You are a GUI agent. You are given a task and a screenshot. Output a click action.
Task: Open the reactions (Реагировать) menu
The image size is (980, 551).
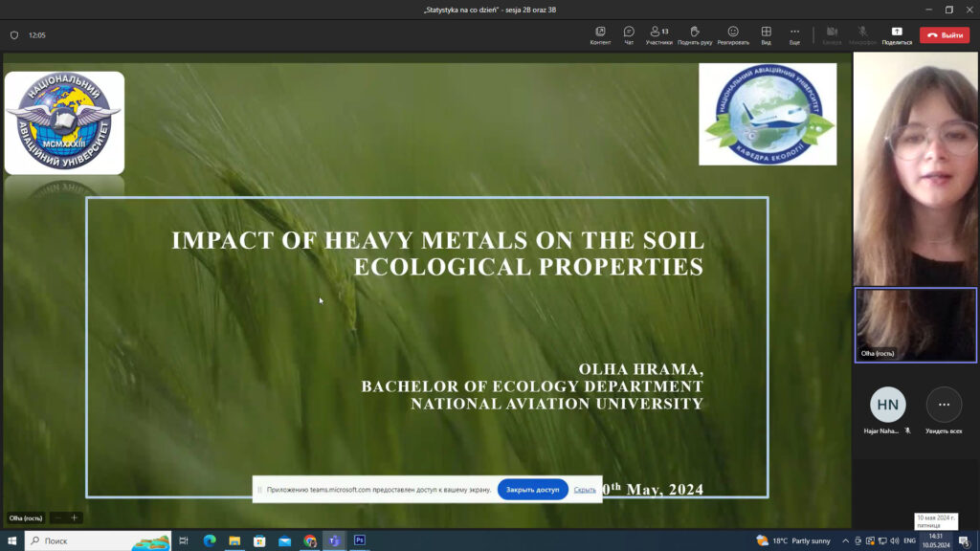pyautogui.click(x=733, y=34)
